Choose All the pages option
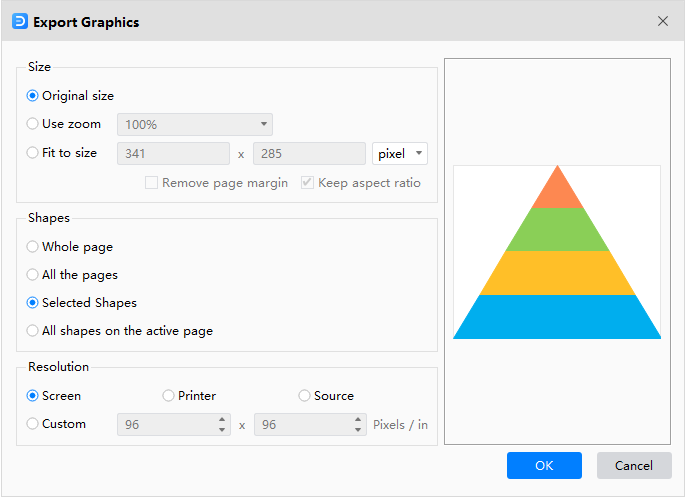Screen dimensions: 685x497 click(33, 275)
